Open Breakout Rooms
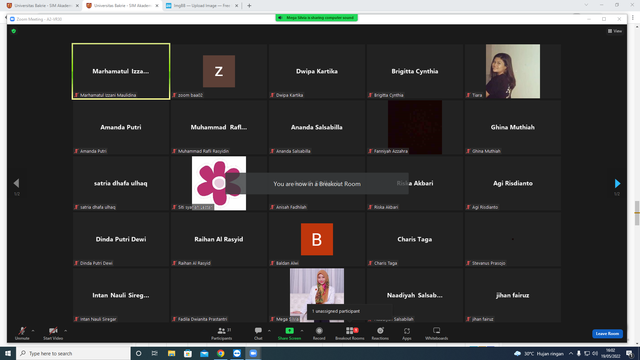The width and height of the screenshot is (640, 360). [x=350, y=333]
